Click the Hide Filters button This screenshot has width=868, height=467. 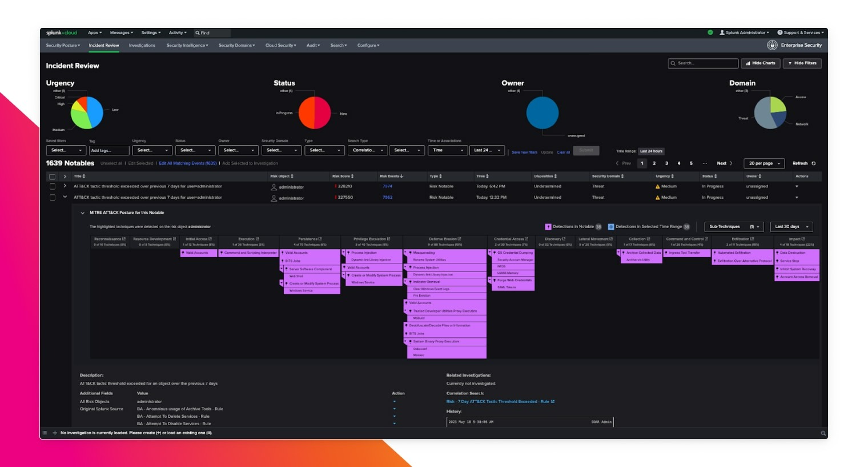click(802, 63)
